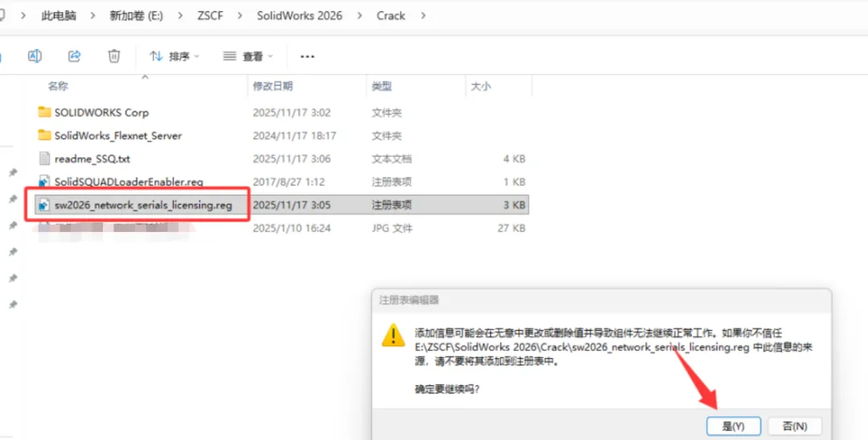Screen dimensions: 868x440
Task: Click the 3 KB size cell
Action: click(514, 205)
